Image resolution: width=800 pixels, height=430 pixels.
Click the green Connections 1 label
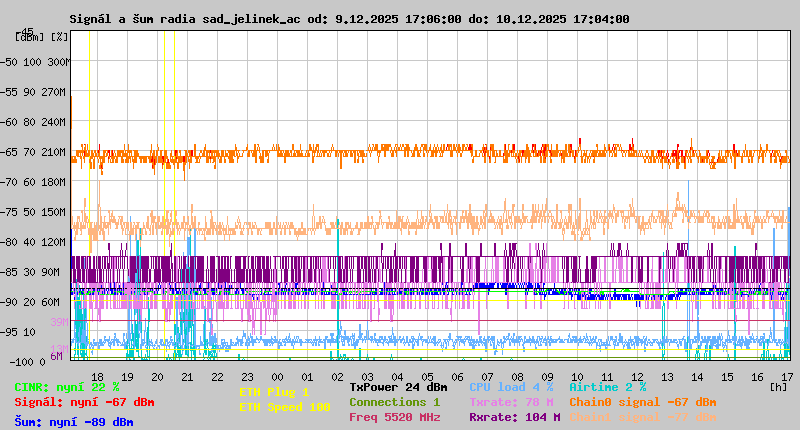[x=394, y=402]
